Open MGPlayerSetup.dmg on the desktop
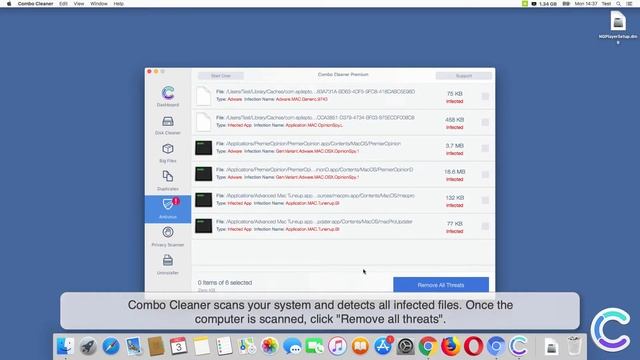Viewport: 640px width, 360px height. pos(618,27)
